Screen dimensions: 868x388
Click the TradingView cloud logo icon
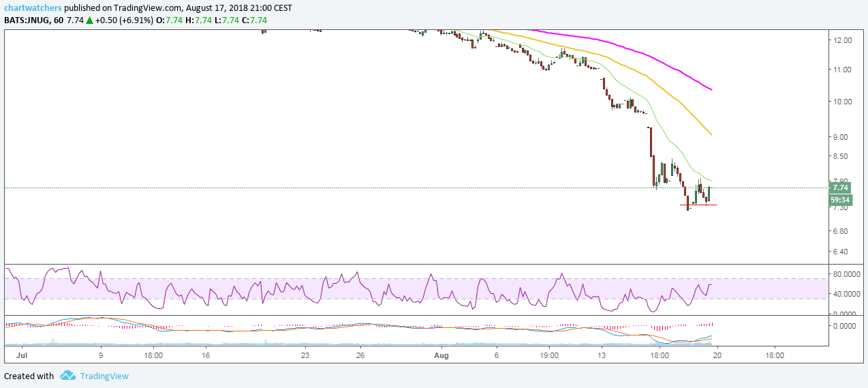click(67, 376)
